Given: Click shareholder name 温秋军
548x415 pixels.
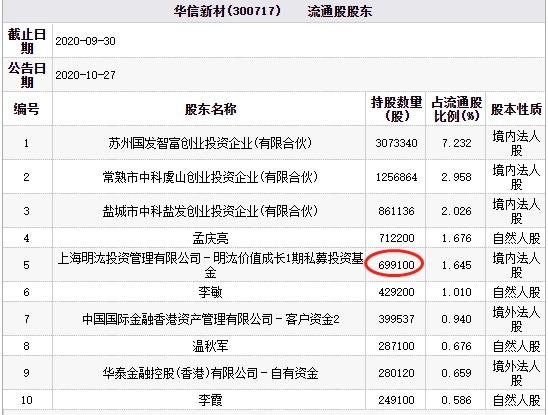Looking at the screenshot, I should 210,346.
